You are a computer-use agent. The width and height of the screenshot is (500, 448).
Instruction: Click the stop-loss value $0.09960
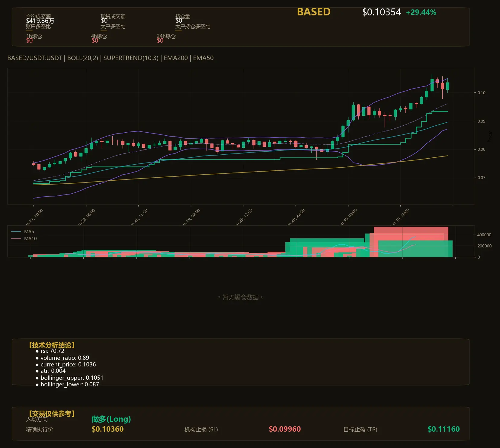tap(285, 429)
